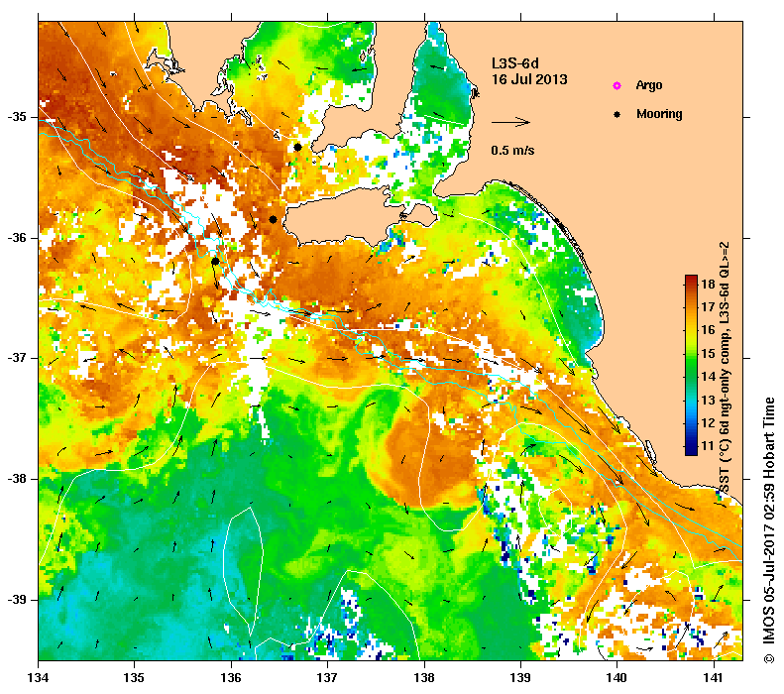Click the color bar value '12'
This screenshot has width=784, height=694.
708,423
